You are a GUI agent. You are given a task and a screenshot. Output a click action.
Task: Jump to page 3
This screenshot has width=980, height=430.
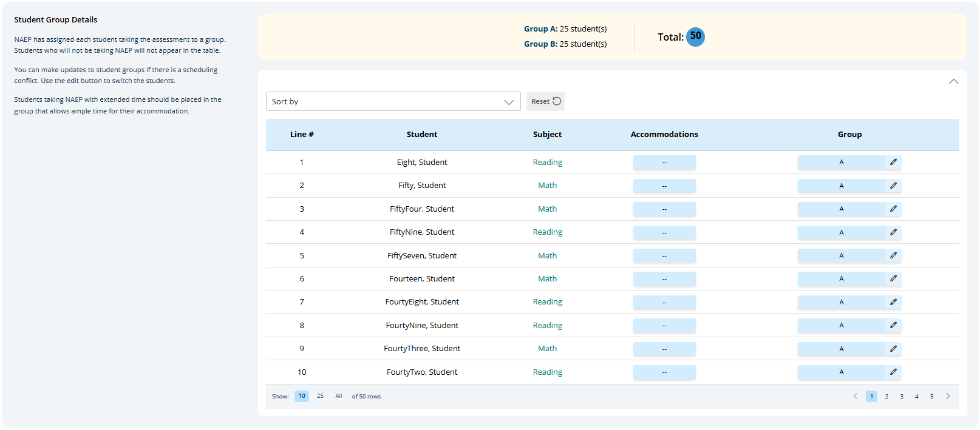(902, 397)
